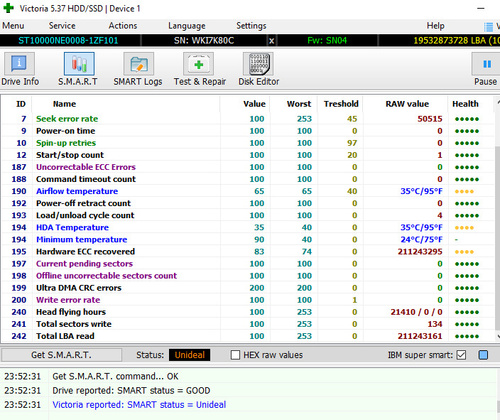This screenshot has height=420, width=500.
Task: Select the S.M.A.R.T toolbar icon
Action: pos(79,64)
